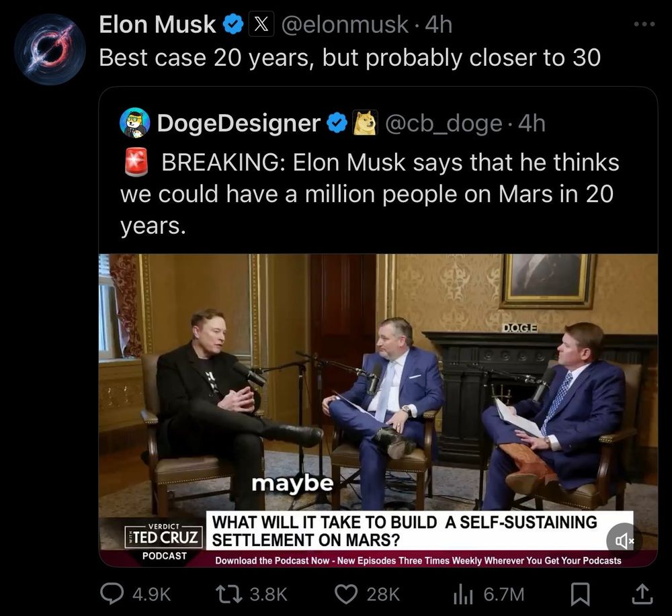The image size is (672, 616).
Task: Click Elon Musk's blue verified badge
Action: 233,24
